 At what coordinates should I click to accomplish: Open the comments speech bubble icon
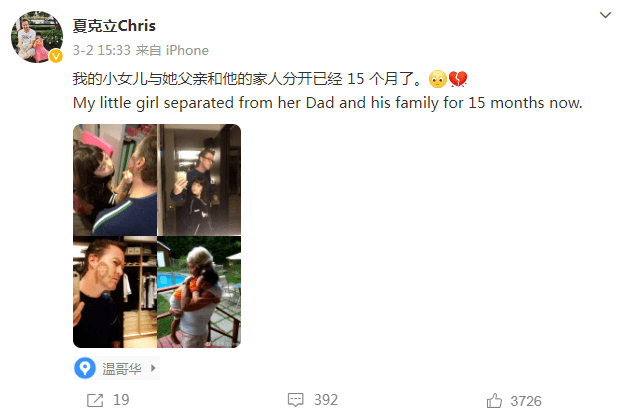click(x=296, y=400)
